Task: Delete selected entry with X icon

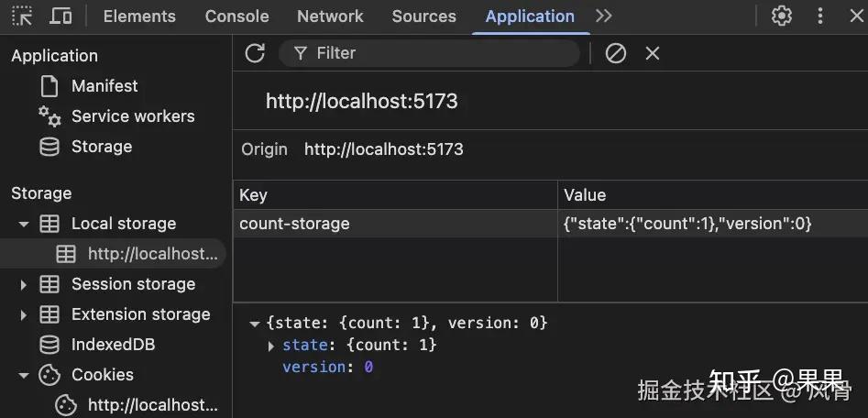Action: point(653,53)
